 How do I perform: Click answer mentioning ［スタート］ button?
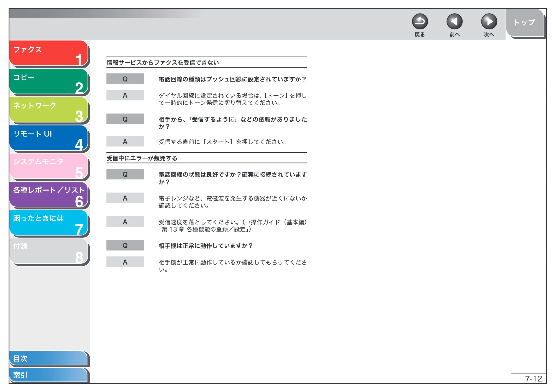[222, 142]
